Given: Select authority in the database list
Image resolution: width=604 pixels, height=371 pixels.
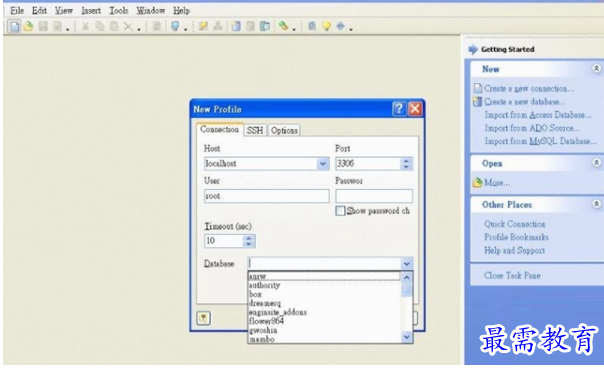Looking at the screenshot, I should 324,285.
